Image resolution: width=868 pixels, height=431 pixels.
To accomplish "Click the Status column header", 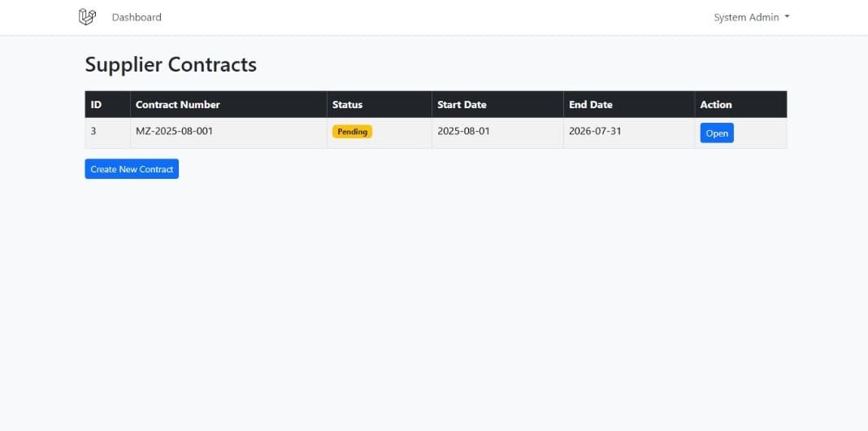I will (380, 104).
